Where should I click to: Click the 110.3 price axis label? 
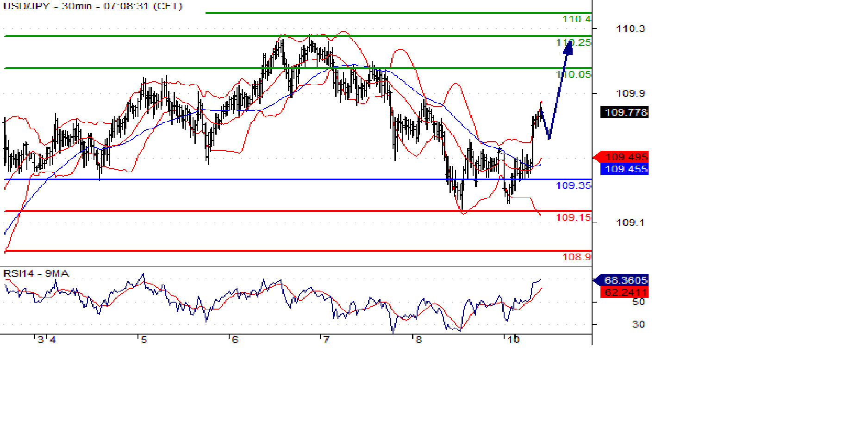630,29
